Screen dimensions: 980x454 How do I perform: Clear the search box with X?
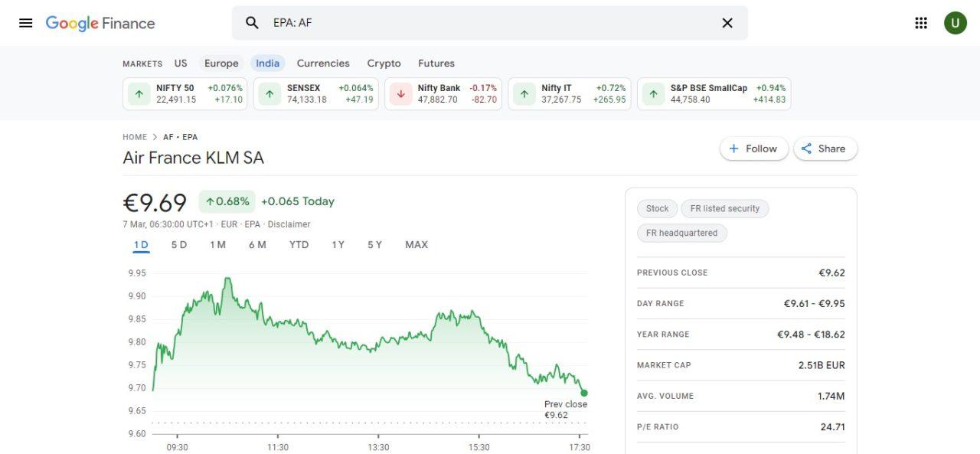[x=727, y=23]
